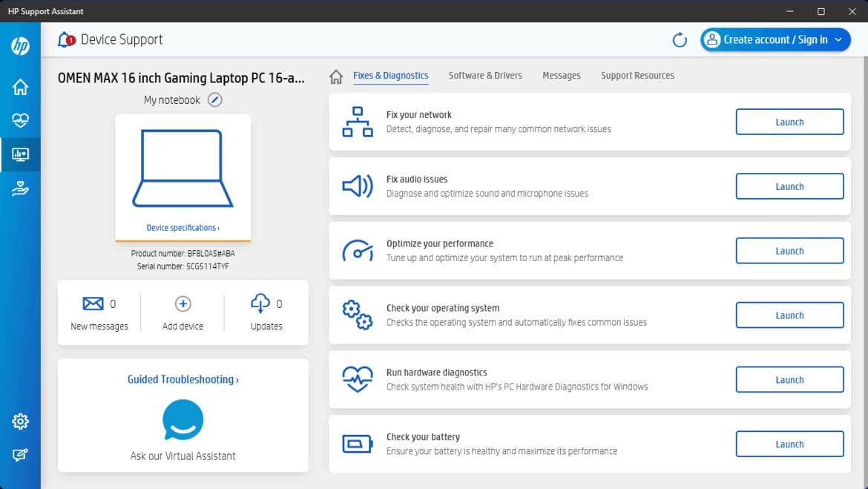868x489 pixels.
Task: Click the battery icon in Check your battery
Action: coord(358,444)
